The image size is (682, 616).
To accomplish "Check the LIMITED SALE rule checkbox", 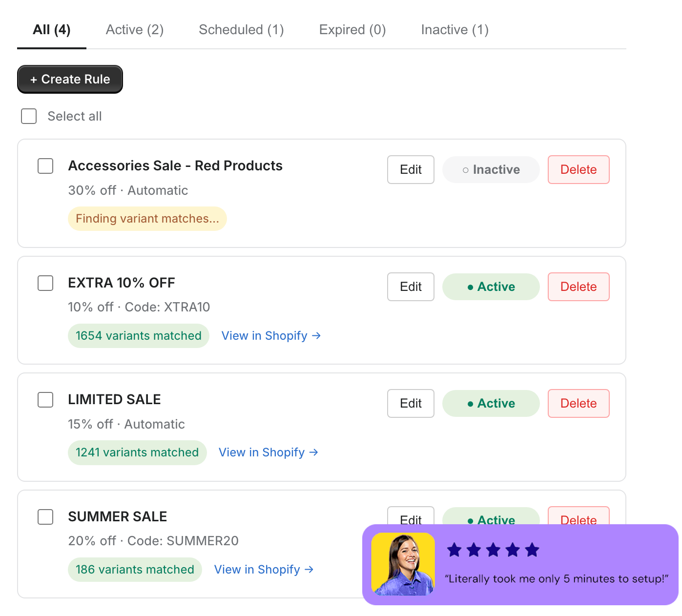I will click(45, 400).
